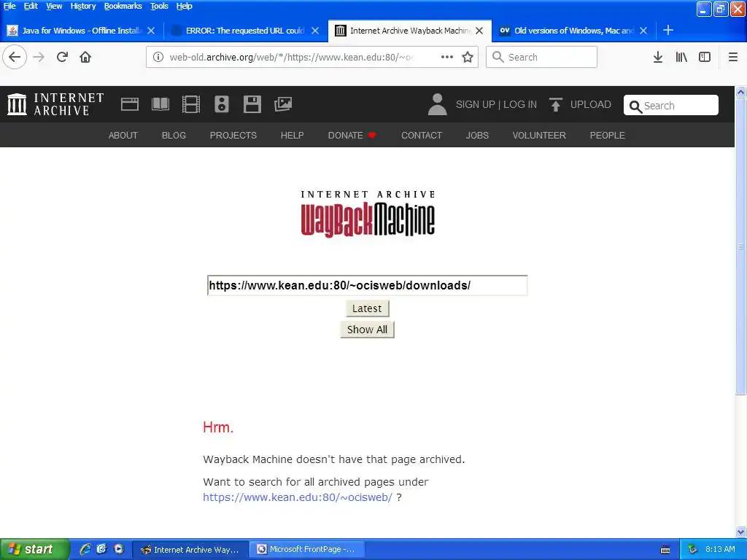Image resolution: width=747 pixels, height=560 pixels.
Task: Open the Edit menu
Action: click(31, 6)
